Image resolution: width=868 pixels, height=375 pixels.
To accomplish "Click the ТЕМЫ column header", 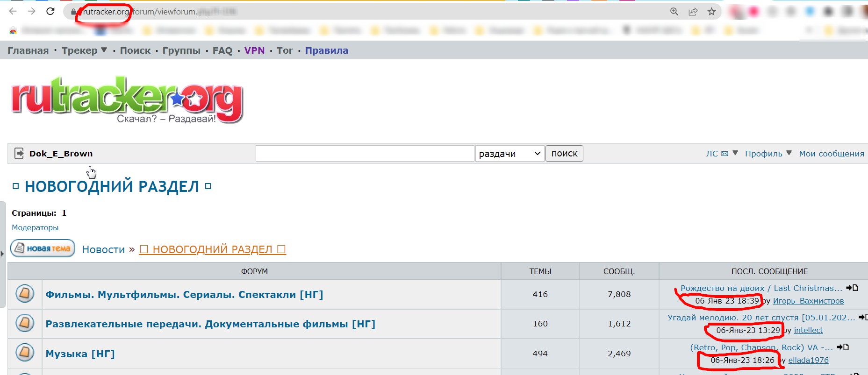I will click(x=540, y=271).
